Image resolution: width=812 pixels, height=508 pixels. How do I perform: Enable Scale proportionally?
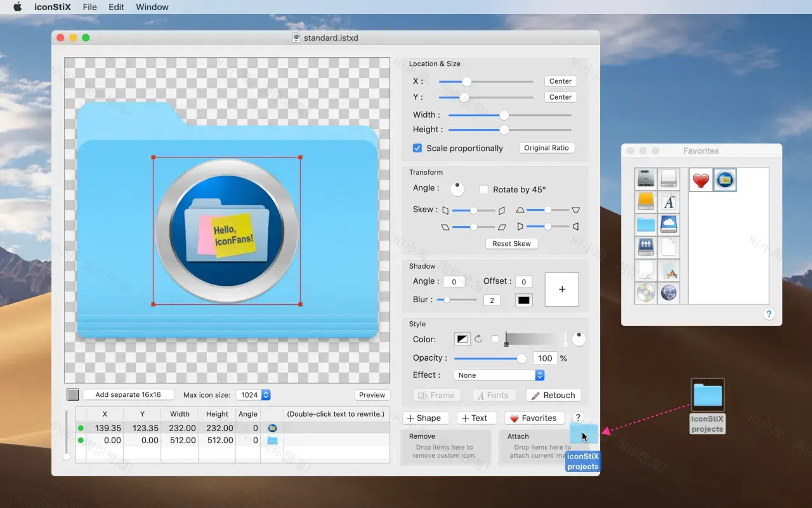point(417,148)
